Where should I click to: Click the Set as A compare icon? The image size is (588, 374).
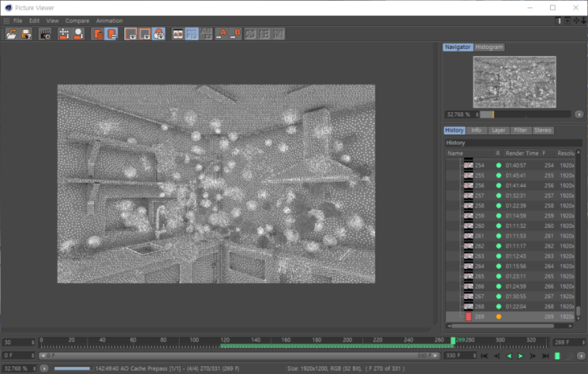pyautogui.click(x=222, y=34)
